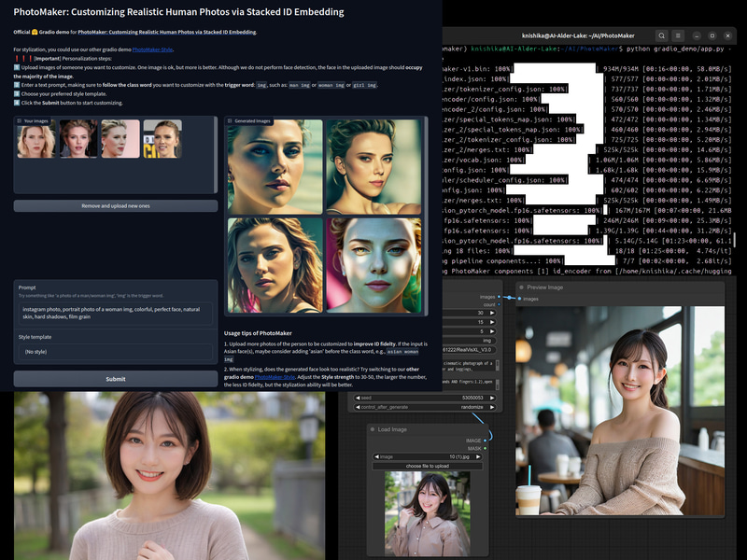Click the 'asian woman img' code snippet
Image resolution: width=747 pixels, height=560 pixels.
pyautogui.click(x=321, y=356)
